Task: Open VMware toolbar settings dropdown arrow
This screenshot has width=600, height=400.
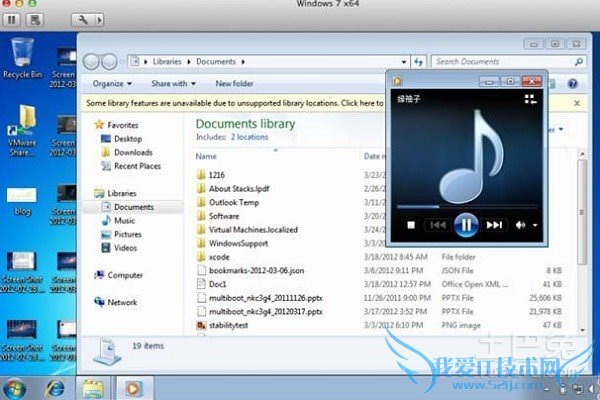Action: tap(99, 19)
